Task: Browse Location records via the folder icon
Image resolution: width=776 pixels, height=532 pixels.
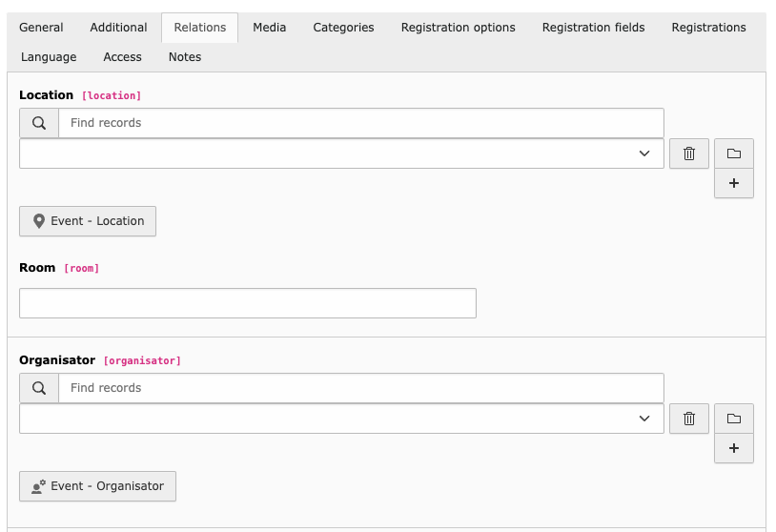Action: click(x=734, y=153)
